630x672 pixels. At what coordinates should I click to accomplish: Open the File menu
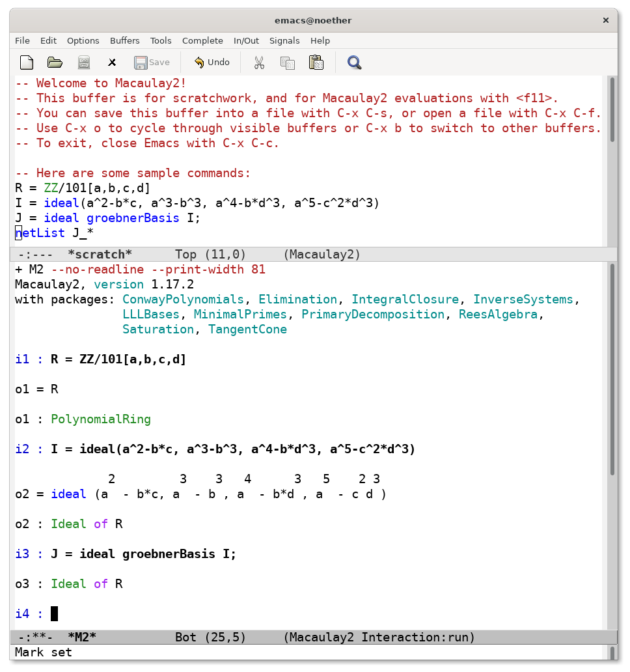pos(22,41)
